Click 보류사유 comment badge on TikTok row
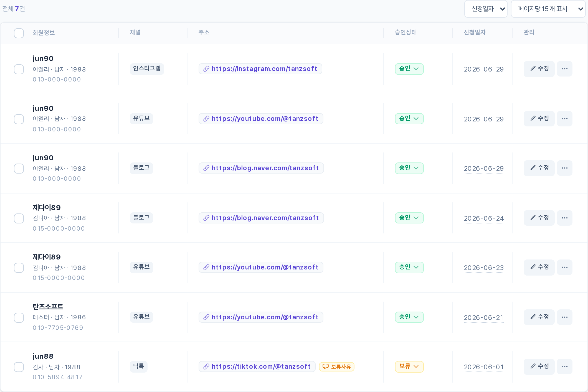 (337, 366)
